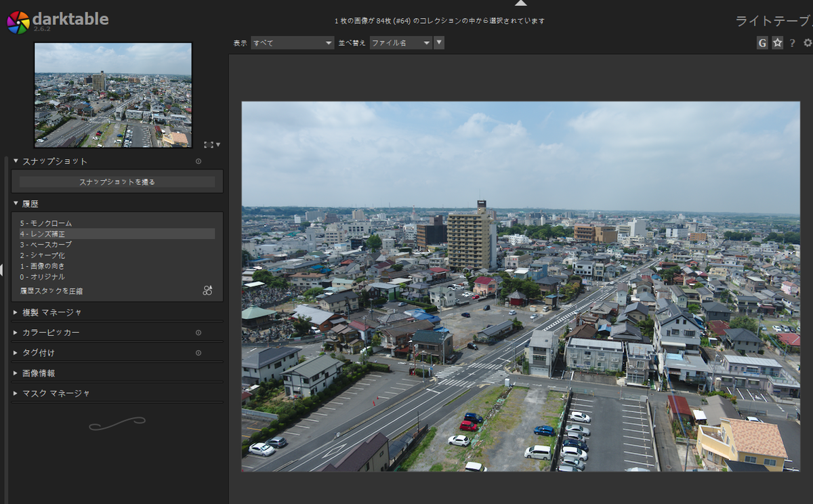Collapse left panel with side arrow

click(x=2, y=270)
